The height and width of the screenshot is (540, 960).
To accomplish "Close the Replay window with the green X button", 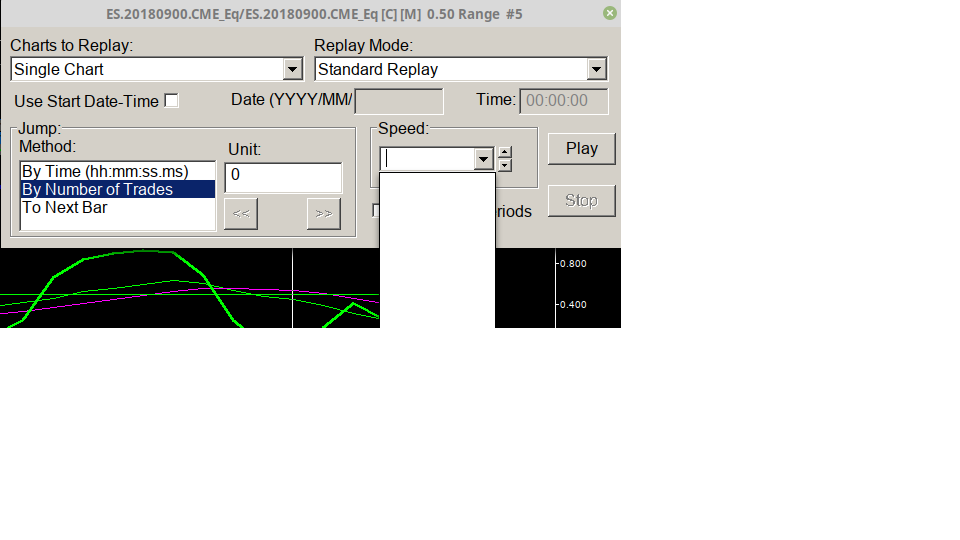I will pos(609,13).
